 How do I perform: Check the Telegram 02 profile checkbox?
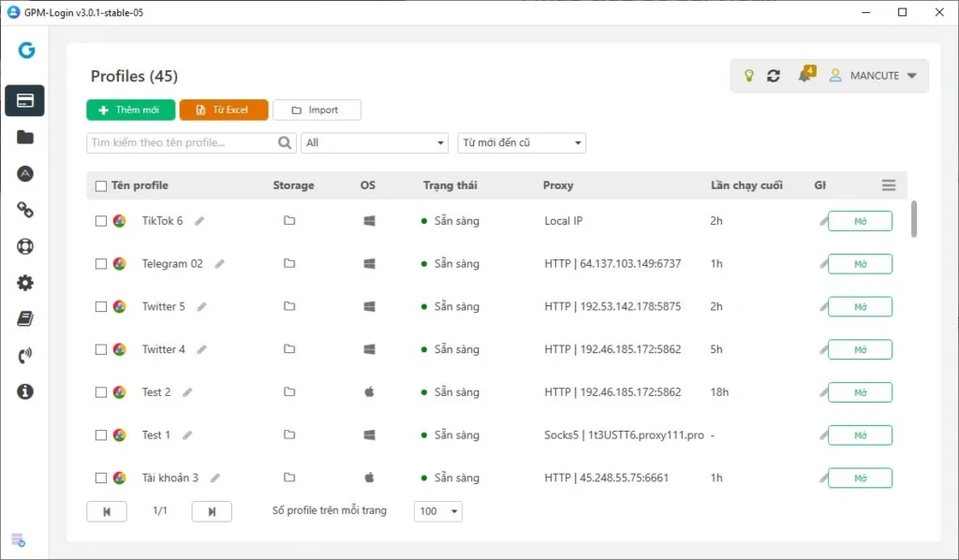(101, 264)
